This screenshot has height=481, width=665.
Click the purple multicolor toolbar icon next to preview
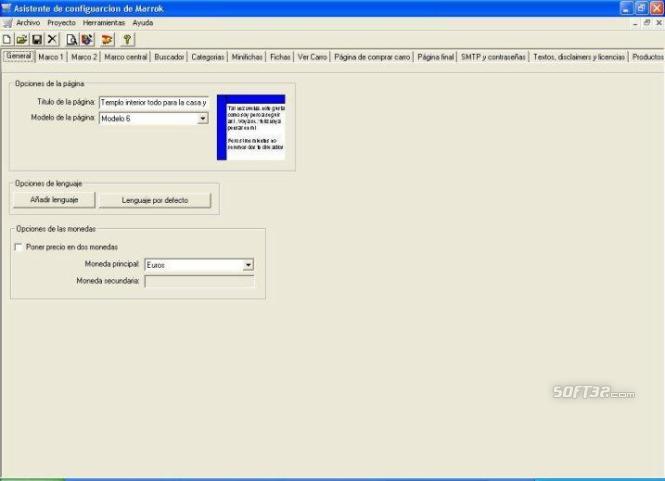tap(87, 39)
